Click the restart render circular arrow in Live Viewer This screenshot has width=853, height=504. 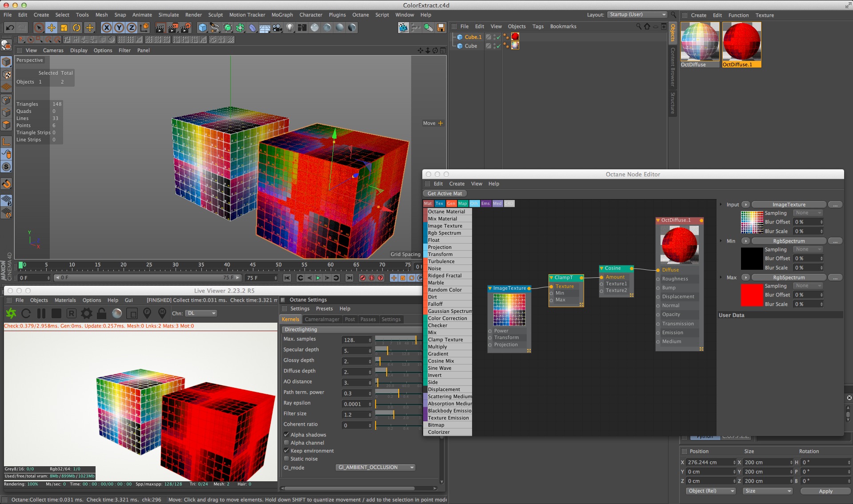point(26,313)
